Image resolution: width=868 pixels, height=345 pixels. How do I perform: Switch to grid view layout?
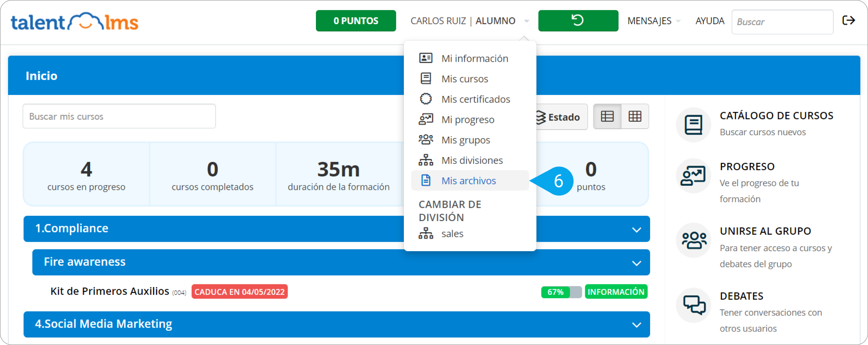pyautogui.click(x=635, y=116)
